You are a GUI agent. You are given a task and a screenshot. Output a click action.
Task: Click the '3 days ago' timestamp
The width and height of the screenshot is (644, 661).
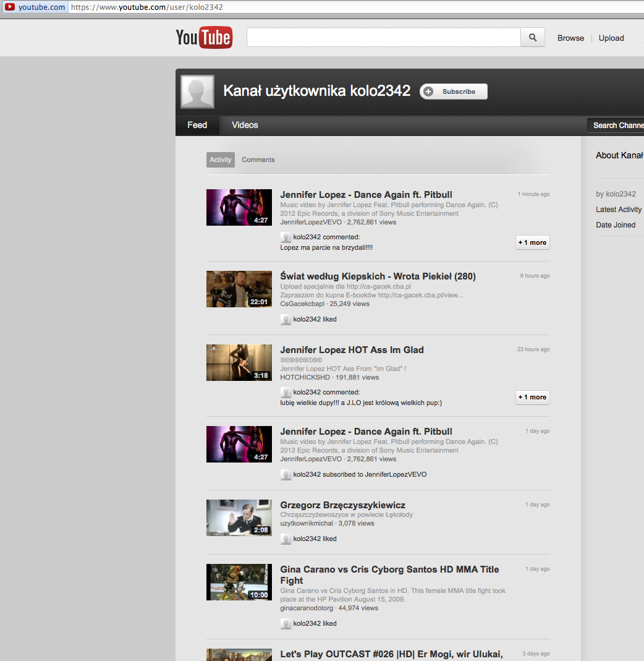pos(536,654)
